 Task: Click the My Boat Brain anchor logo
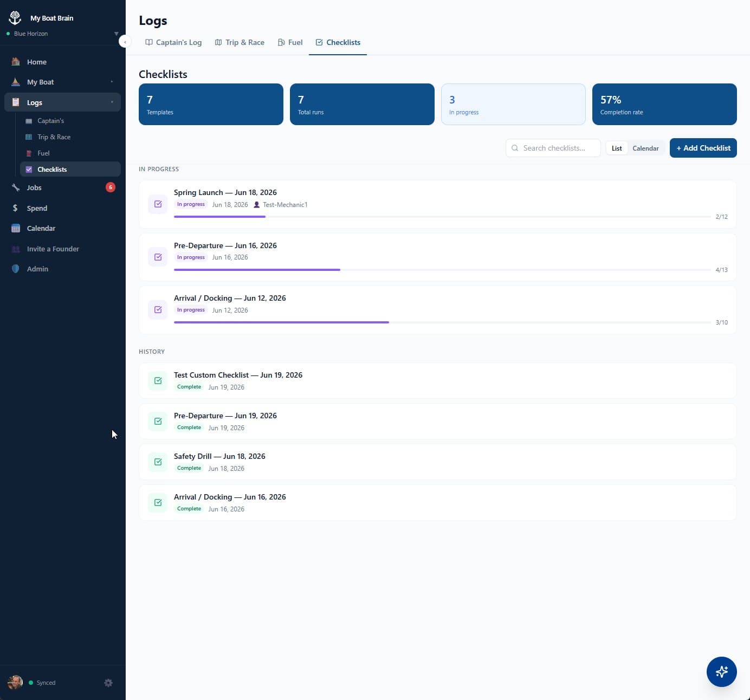(x=15, y=17)
